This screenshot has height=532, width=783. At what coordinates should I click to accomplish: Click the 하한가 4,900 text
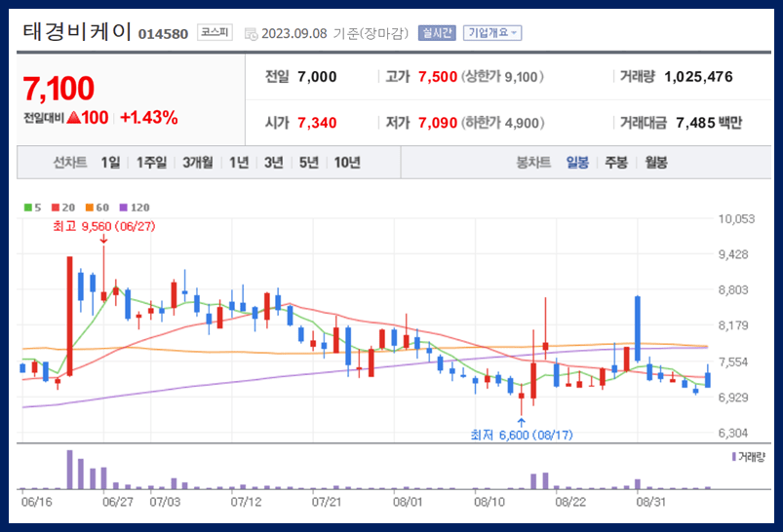502,123
